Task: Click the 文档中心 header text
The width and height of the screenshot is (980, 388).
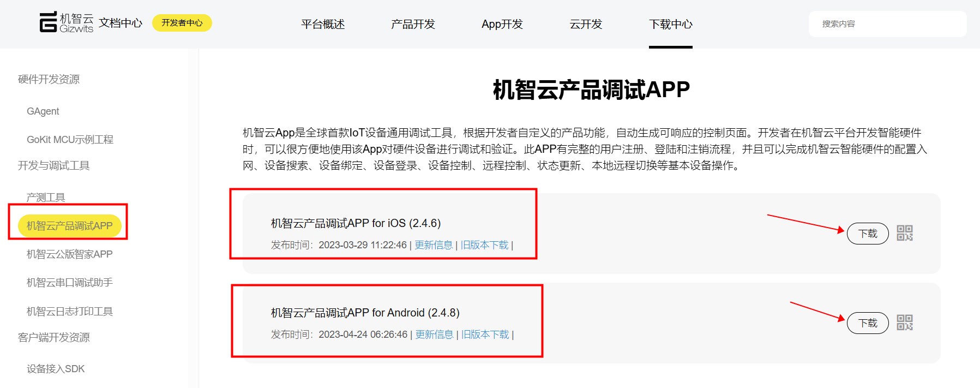Action: [121, 23]
